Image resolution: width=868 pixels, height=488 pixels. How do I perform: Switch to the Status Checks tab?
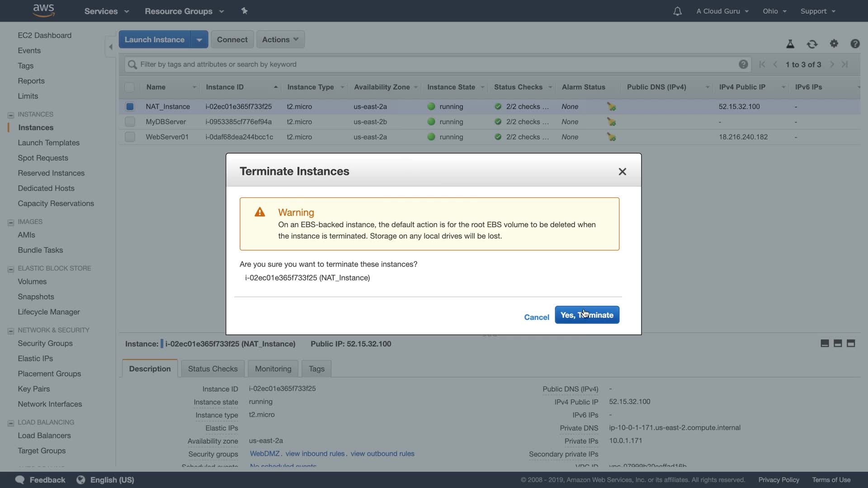click(x=212, y=369)
